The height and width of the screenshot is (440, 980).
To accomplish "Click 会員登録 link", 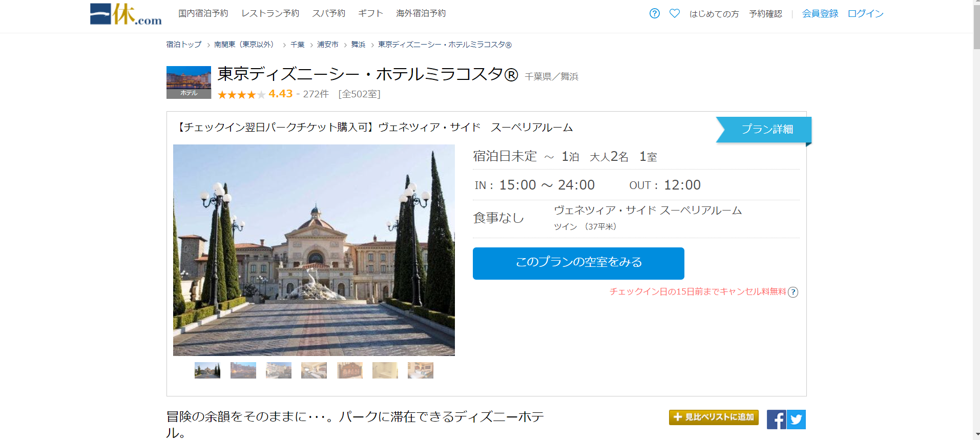I will tap(820, 14).
